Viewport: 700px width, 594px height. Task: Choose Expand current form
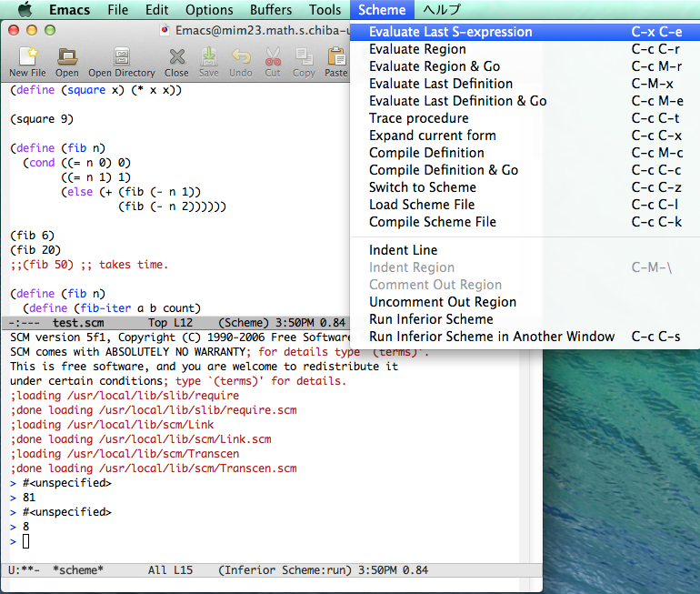pyautogui.click(x=525, y=136)
